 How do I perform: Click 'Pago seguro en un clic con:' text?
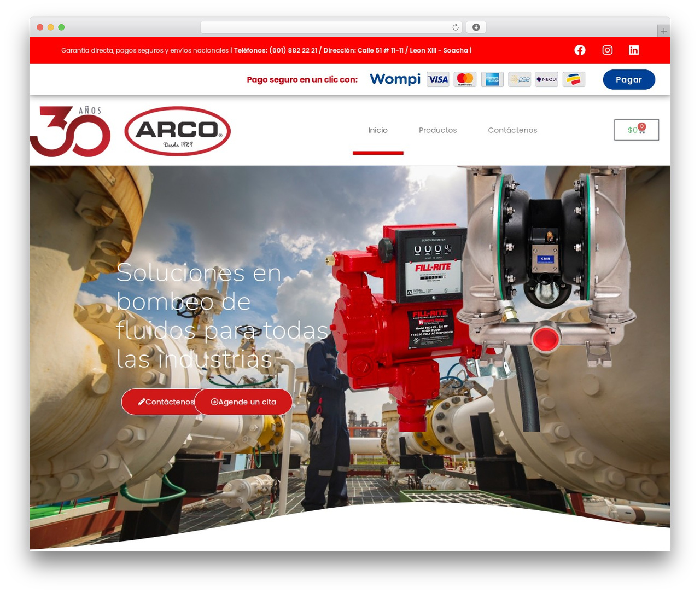(302, 80)
